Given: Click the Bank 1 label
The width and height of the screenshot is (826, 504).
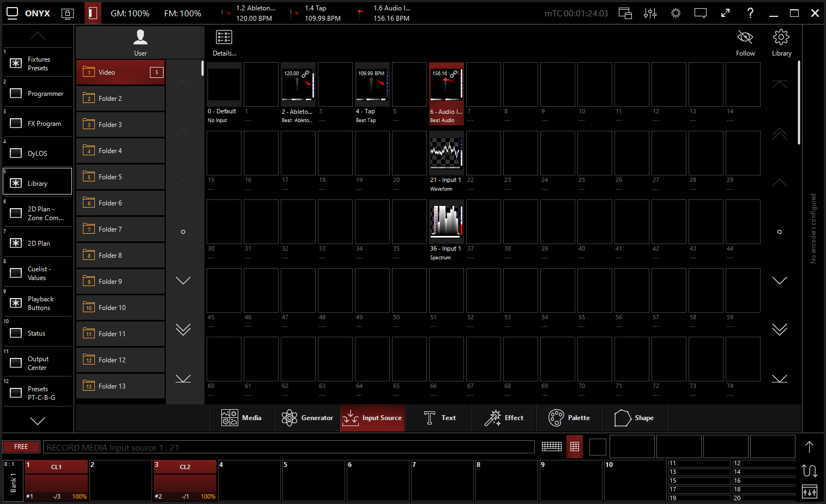Looking at the screenshot, I should [13, 483].
